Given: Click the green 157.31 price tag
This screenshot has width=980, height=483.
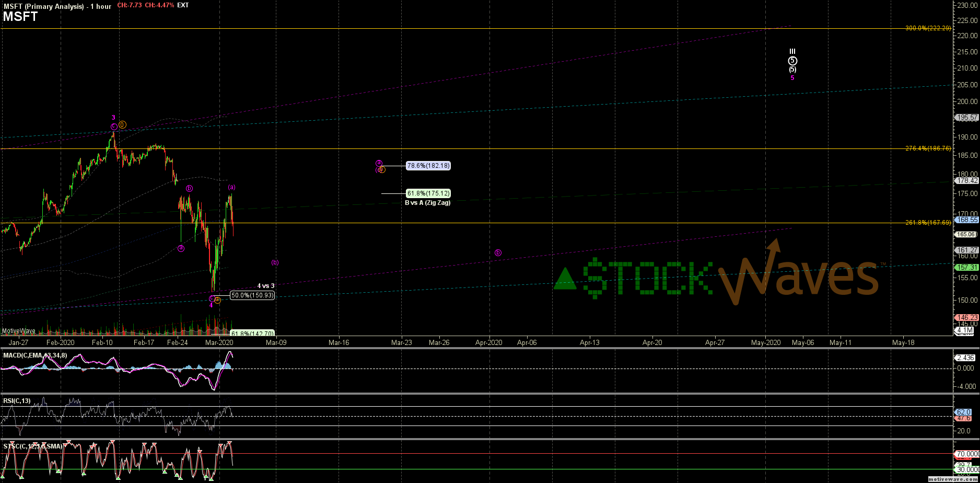Looking at the screenshot, I should tap(967, 267).
